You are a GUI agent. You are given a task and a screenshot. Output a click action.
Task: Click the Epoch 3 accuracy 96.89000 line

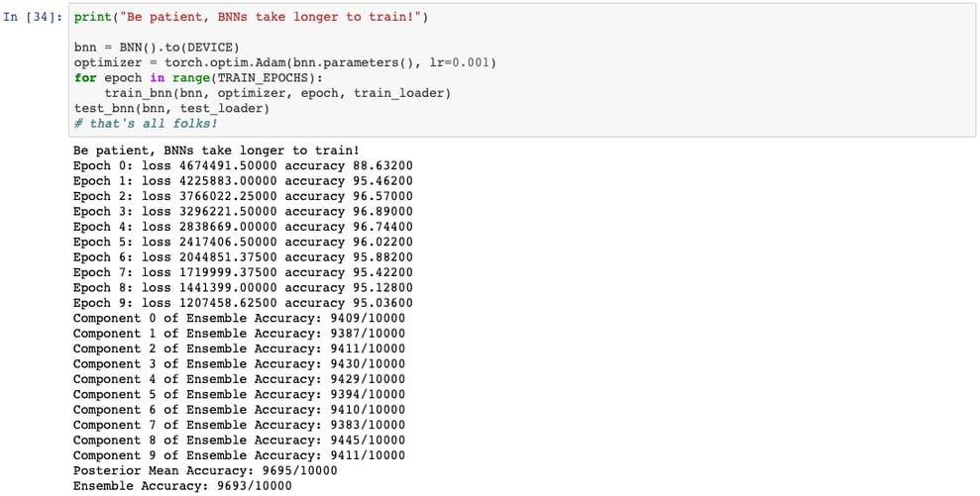coord(243,212)
